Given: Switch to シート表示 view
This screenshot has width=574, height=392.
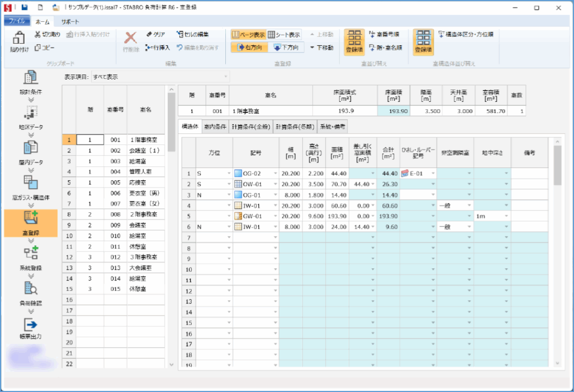Looking at the screenshot, I should [x=284, y=34].
